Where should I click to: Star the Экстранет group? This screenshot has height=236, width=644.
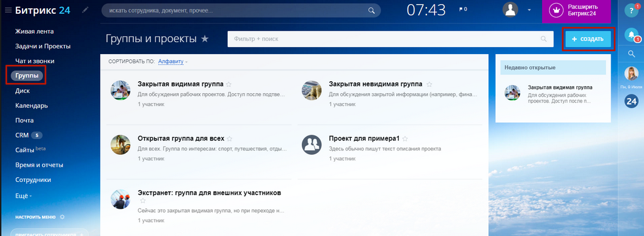143,201
